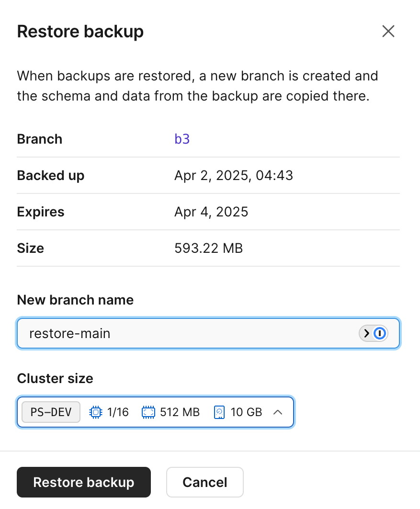Click the Restore backup dialog title
Image resolution: width=420 pixels, height=509 pixels.
[80, 31]
